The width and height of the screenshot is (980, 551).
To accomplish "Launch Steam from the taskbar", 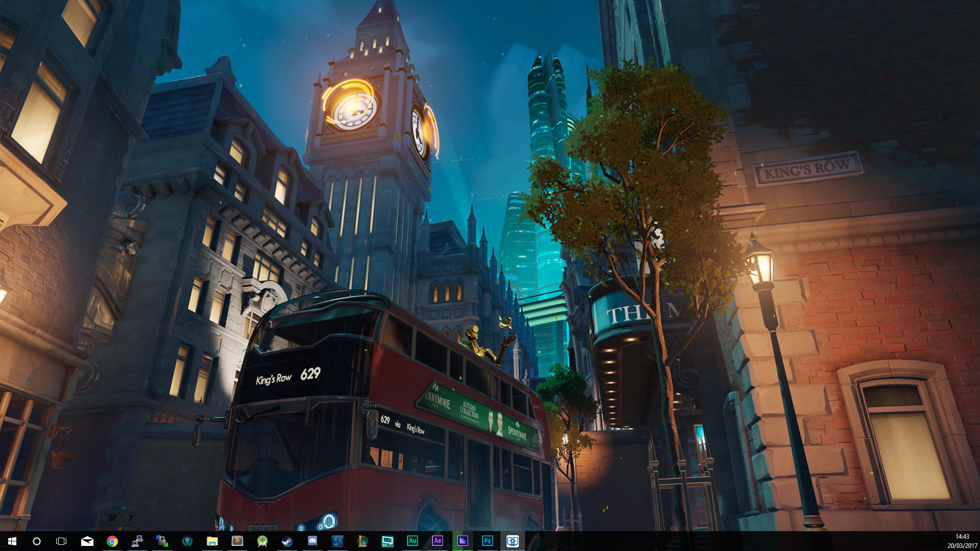I will (288, 541).
